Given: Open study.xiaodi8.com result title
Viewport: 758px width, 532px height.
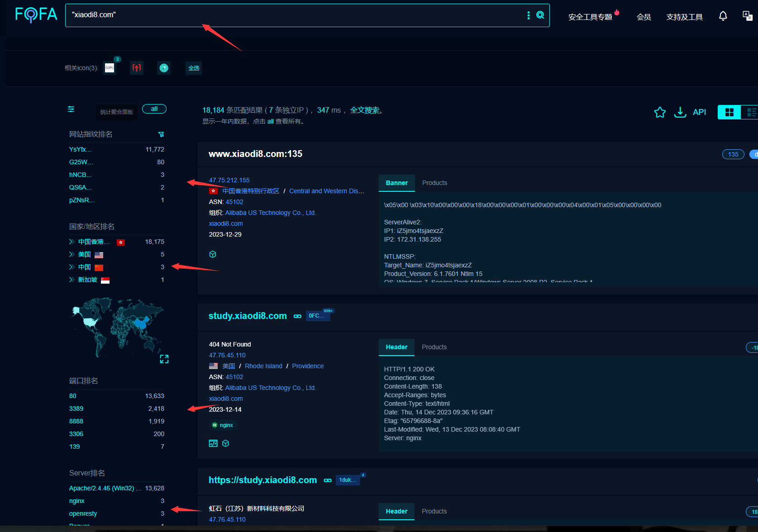Looking at the screenshot, I should (x=248, y=316).
